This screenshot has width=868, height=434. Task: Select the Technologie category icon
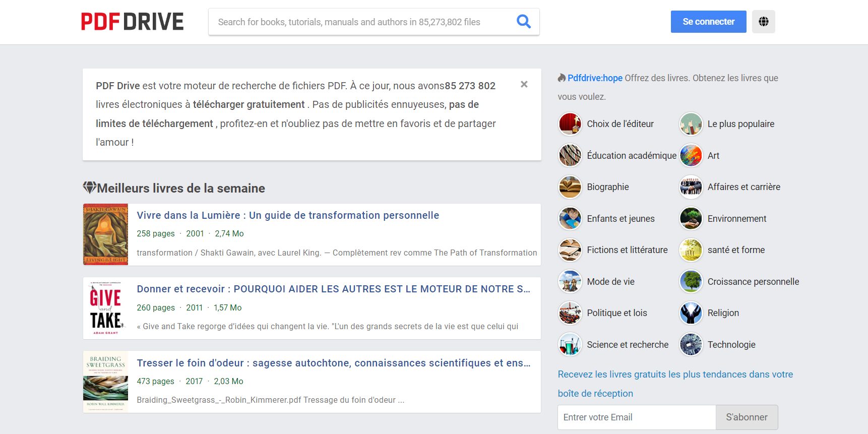click(691, 345)
